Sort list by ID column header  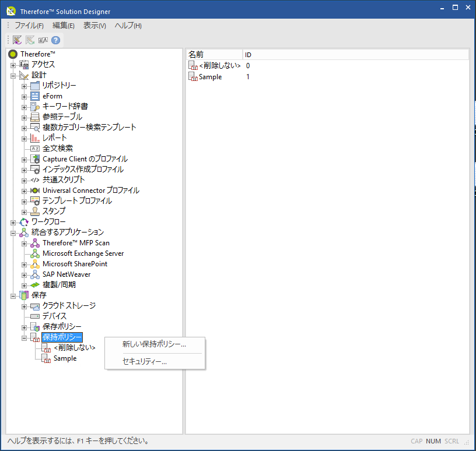tap(356, 55)
